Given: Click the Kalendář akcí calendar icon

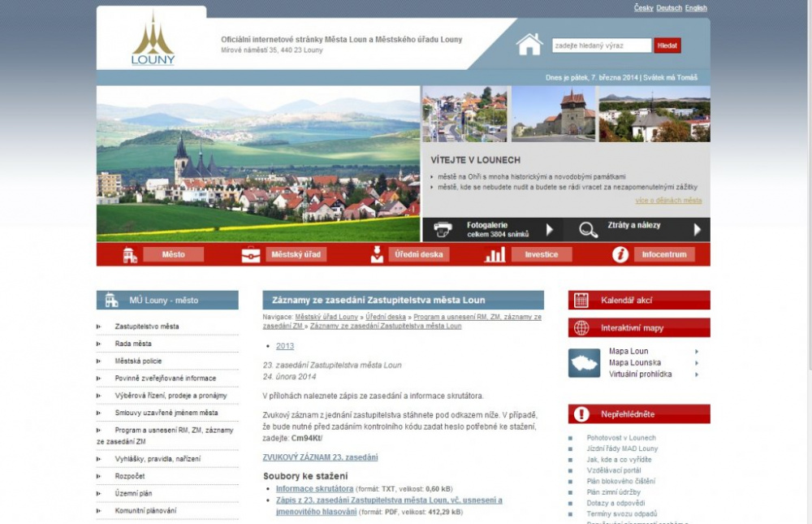Looking at the screenshot, I should coord(581,300).
